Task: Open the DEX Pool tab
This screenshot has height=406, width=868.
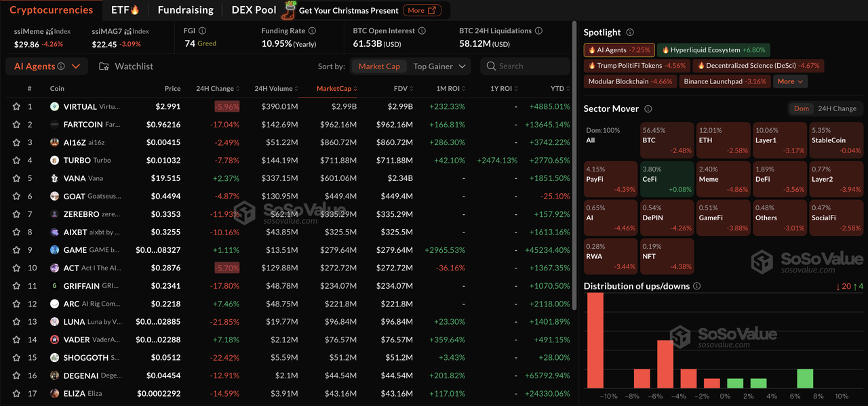Action: point(254,10)
